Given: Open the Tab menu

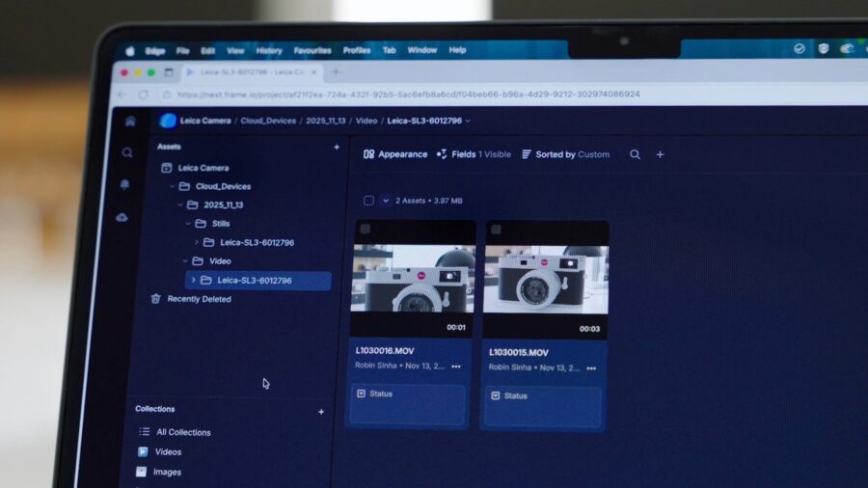Looking at the screenshot, I should tap(390, 50).
